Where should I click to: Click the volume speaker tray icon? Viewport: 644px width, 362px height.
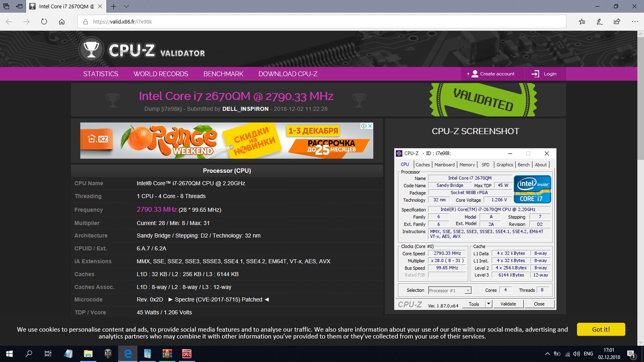click(x=577, y=354)
